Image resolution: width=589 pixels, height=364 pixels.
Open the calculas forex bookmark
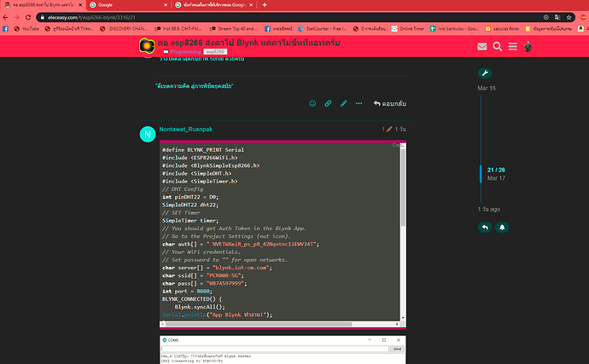502,28
